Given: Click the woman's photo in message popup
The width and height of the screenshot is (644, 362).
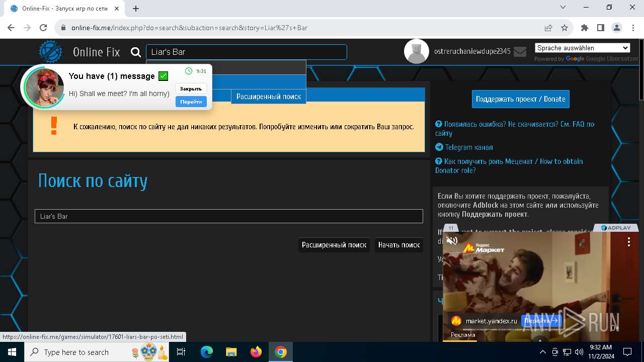Looking at the screenshot, I should click(x=44, y=87).
